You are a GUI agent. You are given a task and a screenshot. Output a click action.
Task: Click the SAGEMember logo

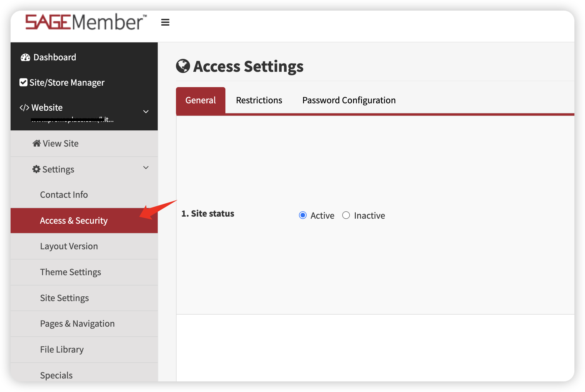coord(85,22)
